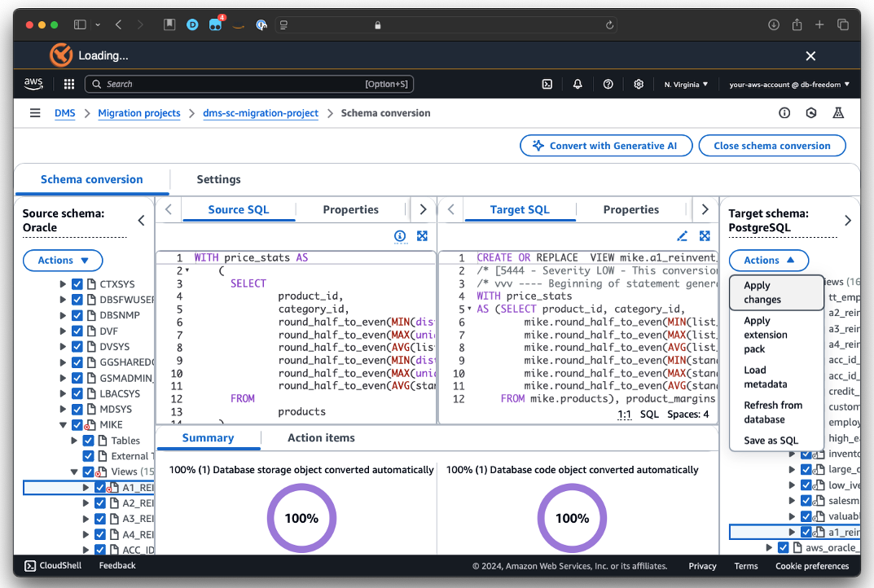Expand Source SQL editor to fullscreen
The width and height of the screenshot is (874, 588).
point(422,235)
